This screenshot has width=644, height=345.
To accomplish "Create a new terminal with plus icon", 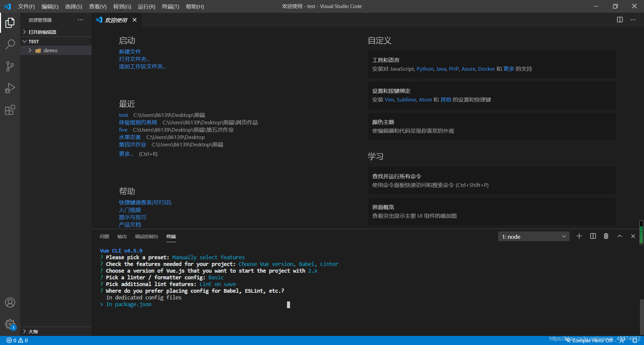I will 579,236.
